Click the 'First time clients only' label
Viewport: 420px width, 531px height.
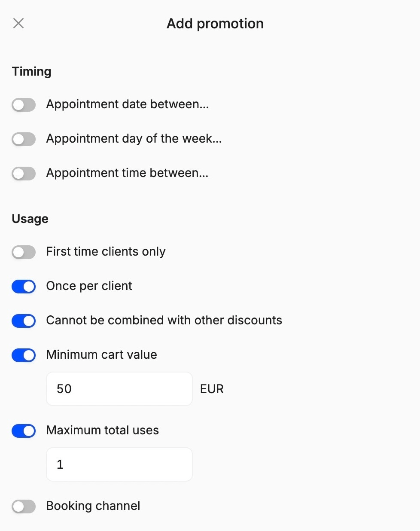click(x=106, y=252)
